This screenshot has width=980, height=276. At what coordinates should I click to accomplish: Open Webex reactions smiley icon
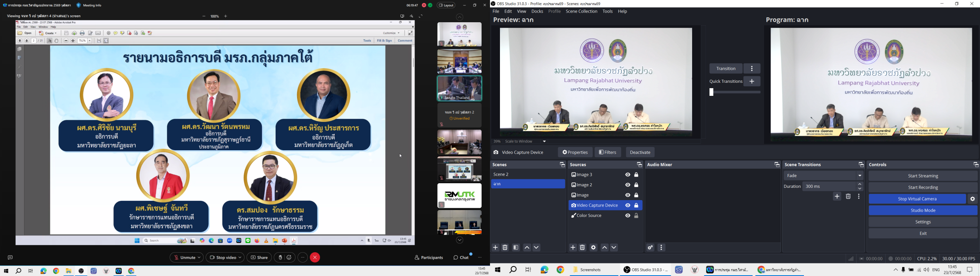click(x=289, y=258)
